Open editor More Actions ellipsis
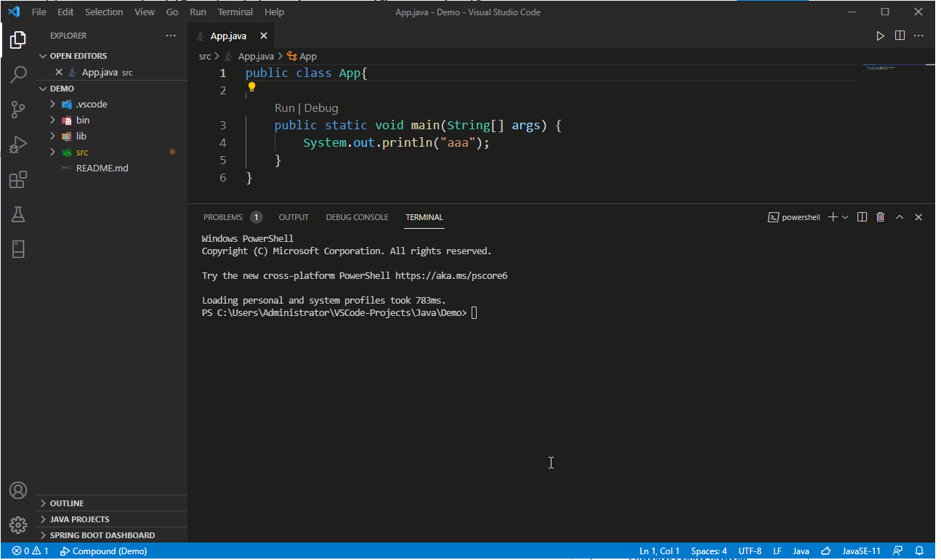This screenshot has width=941, height=560. [x=919, y=36]
